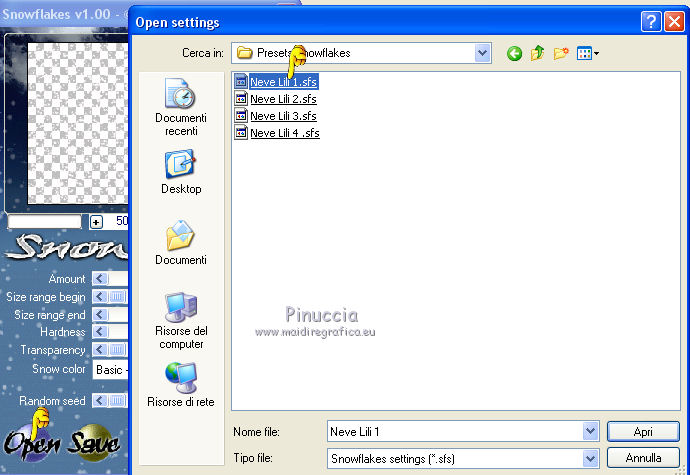Expand the Cerca in folder dropdown

pos(482,53)
